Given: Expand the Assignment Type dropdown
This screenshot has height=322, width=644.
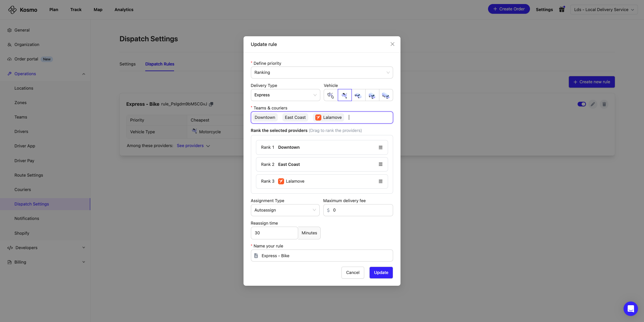Looking at the screenshot, I should coord(285,210).
